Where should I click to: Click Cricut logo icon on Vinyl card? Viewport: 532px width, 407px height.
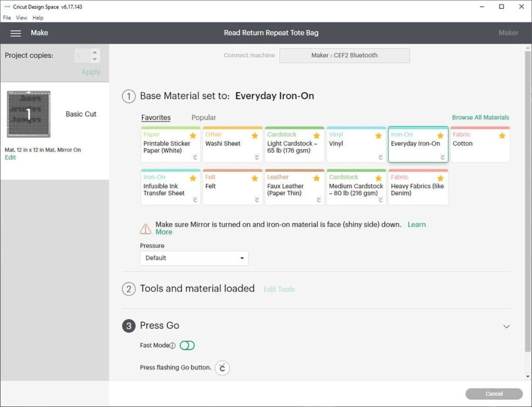[x=381, y=157]
